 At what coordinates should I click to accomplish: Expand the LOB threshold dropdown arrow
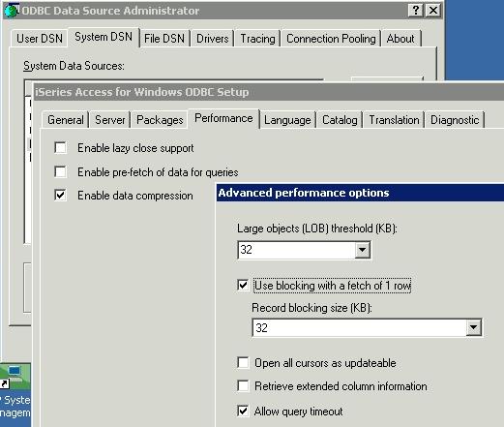tap(362, 250)
